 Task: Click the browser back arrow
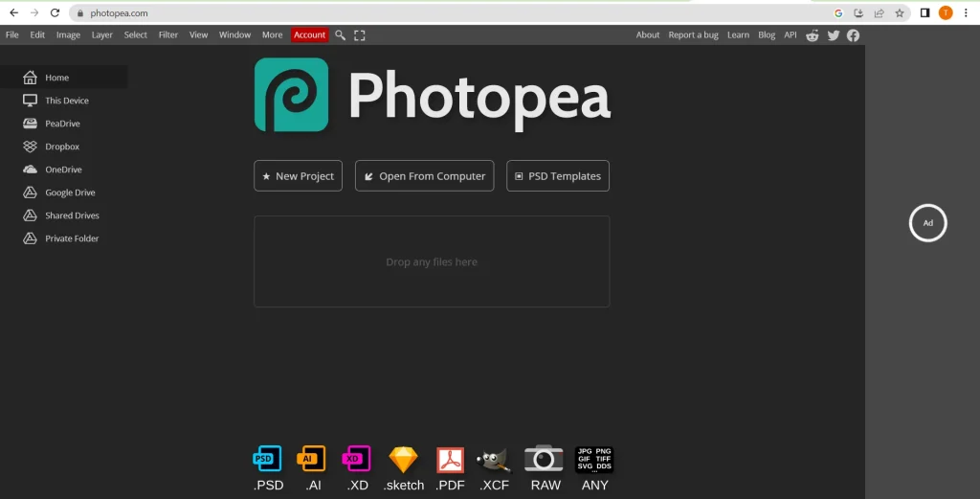tap(13, 12)
